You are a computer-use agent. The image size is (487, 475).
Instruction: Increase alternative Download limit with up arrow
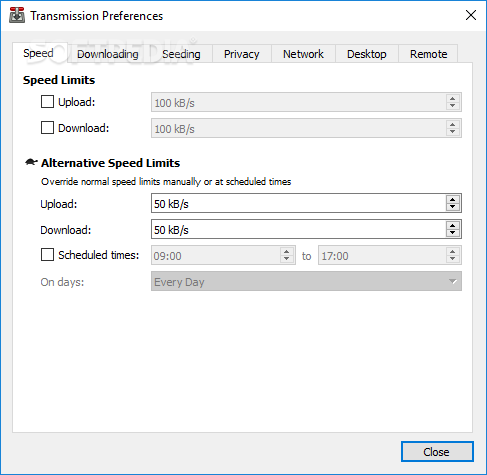pos(453,226)
